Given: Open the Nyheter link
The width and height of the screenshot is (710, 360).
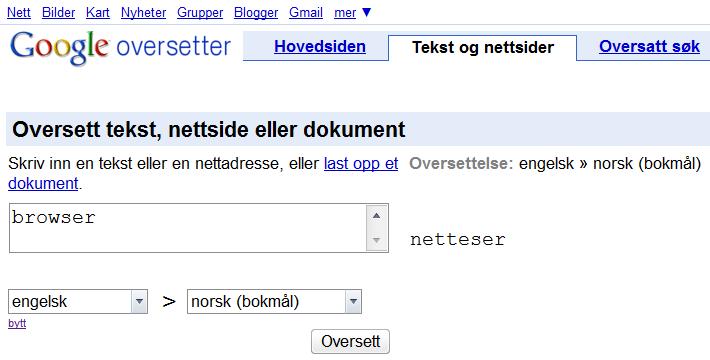Looking at the screenshot, I should coord(144,13).
